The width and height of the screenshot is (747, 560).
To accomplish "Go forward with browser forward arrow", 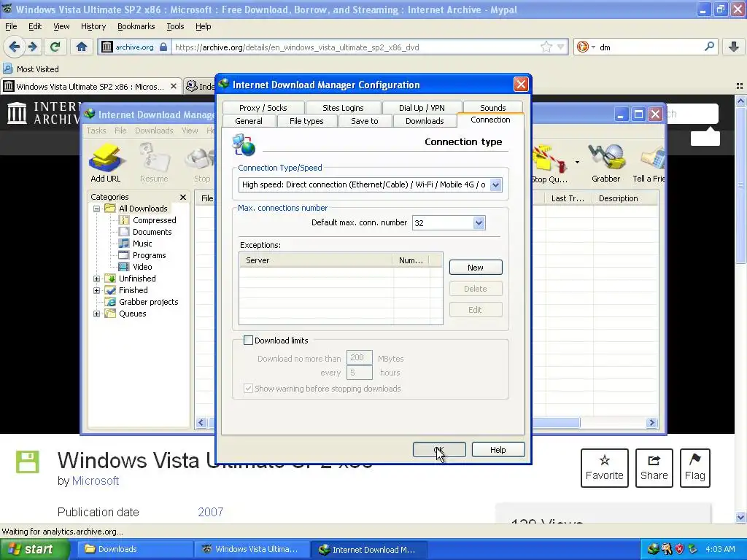I will click(33, 47).
